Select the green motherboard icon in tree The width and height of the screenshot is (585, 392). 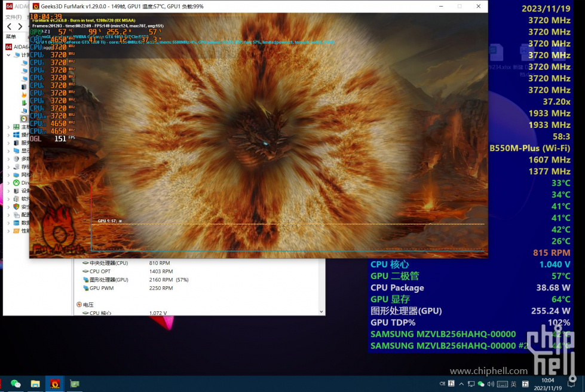(16, 127)
